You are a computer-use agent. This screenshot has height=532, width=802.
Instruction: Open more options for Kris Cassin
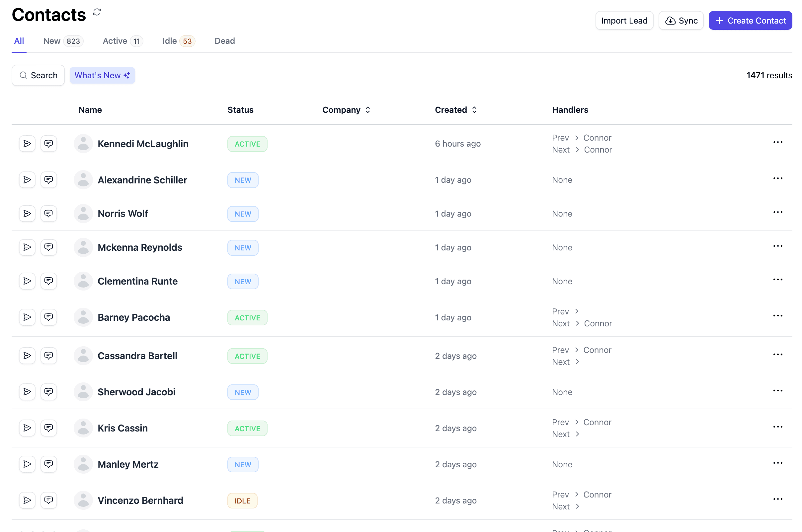tap(777, 427)
